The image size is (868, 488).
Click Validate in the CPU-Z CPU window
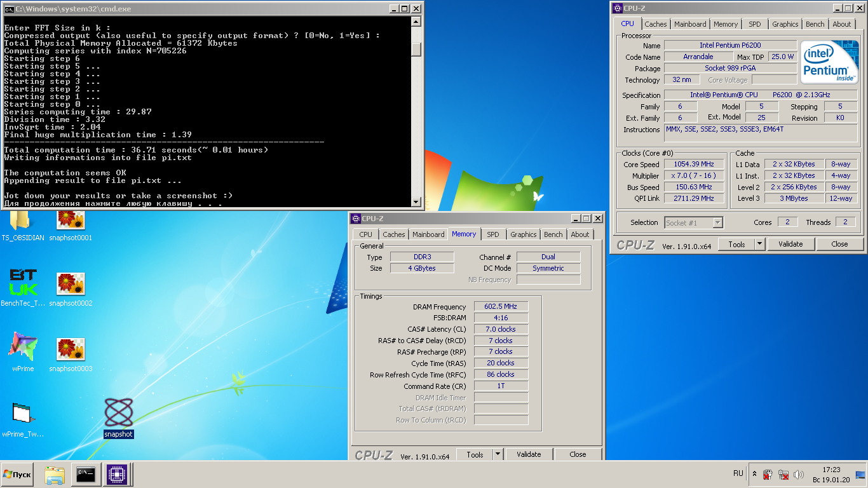pos(790,244)
